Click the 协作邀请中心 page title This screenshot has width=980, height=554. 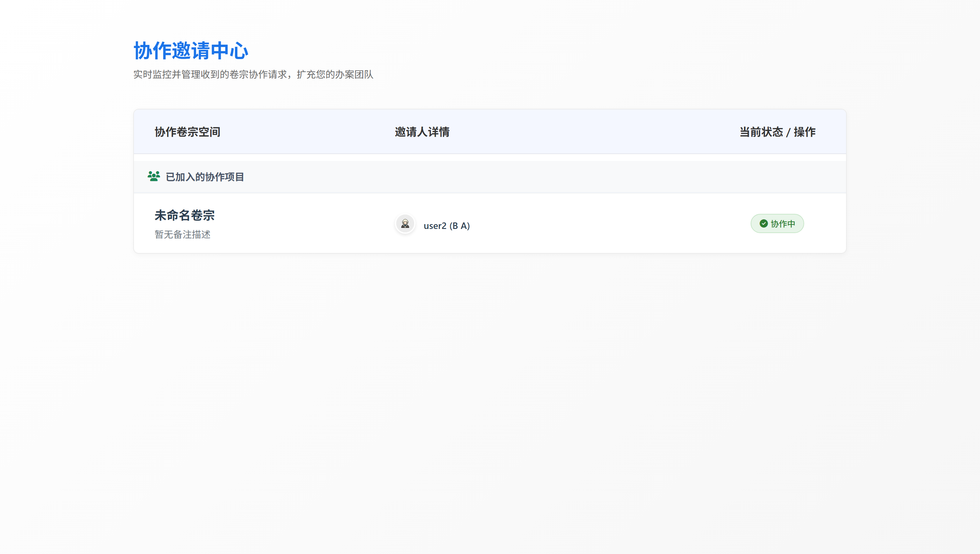coord(191,50)
